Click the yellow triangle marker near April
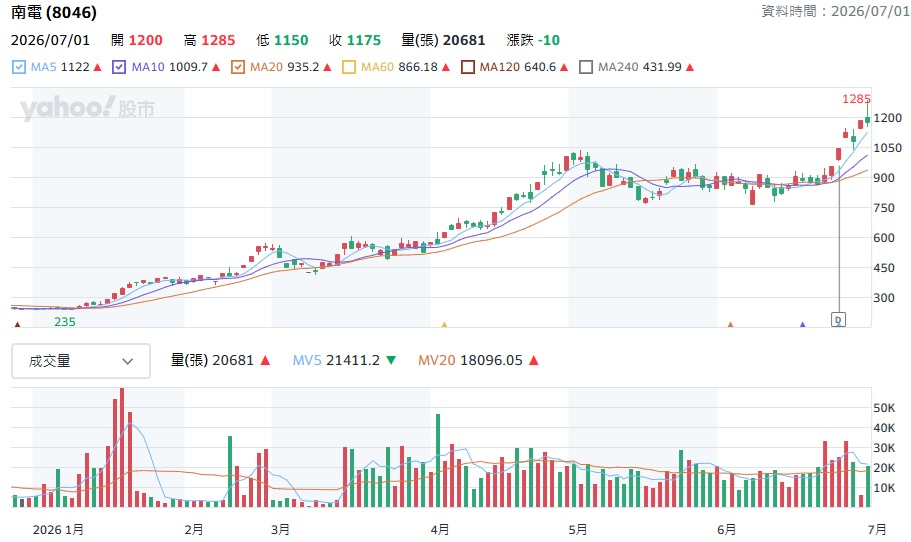This screenshot has width=911, height=542. [444, 324]
